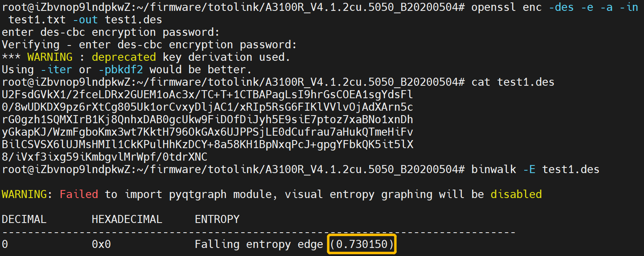Click the first base64 line starting U2FsdGVkX1
This screenshot has height=256, width=644.
pos(207,95)
